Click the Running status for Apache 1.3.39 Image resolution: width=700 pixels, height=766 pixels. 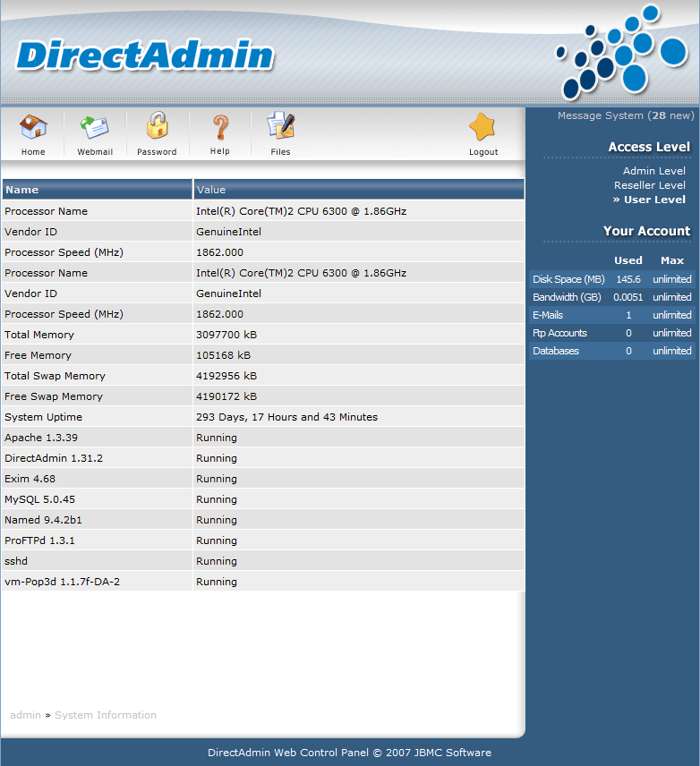(217, 438)
